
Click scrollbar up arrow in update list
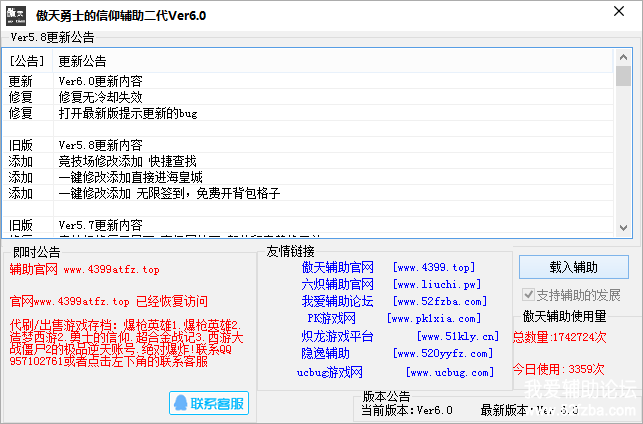[623, 57]
